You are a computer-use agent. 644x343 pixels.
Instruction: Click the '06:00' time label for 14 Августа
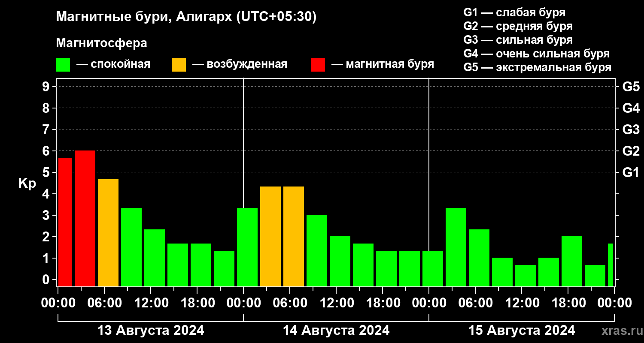pyautogui.click(x=290, y=303)
